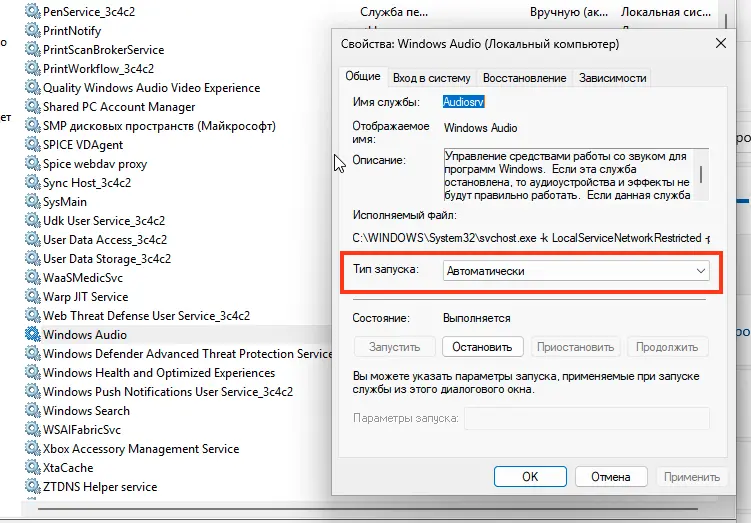Click gear icon of Web Threat Defense User Service

[33, 316]
